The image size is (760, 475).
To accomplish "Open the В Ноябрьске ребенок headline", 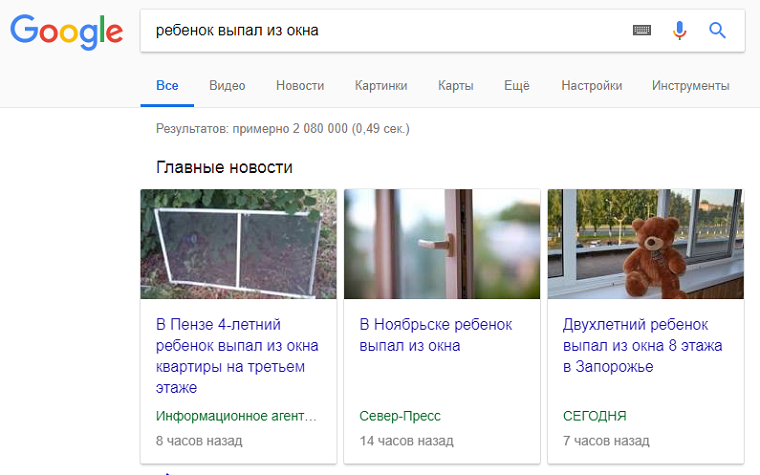I will [x=436, y=335].
